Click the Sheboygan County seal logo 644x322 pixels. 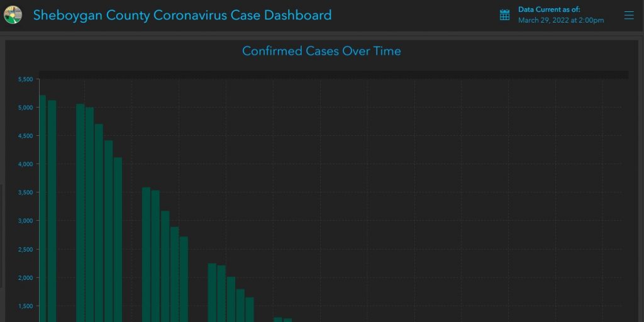[x=13, y=15]
